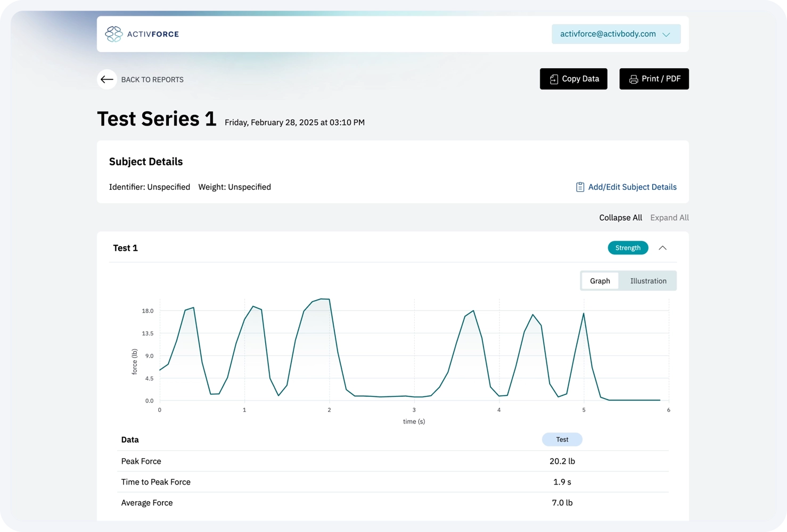Switch chart view to Illustration
Viewport: 787px width, 532px height.
click(648, 281)
